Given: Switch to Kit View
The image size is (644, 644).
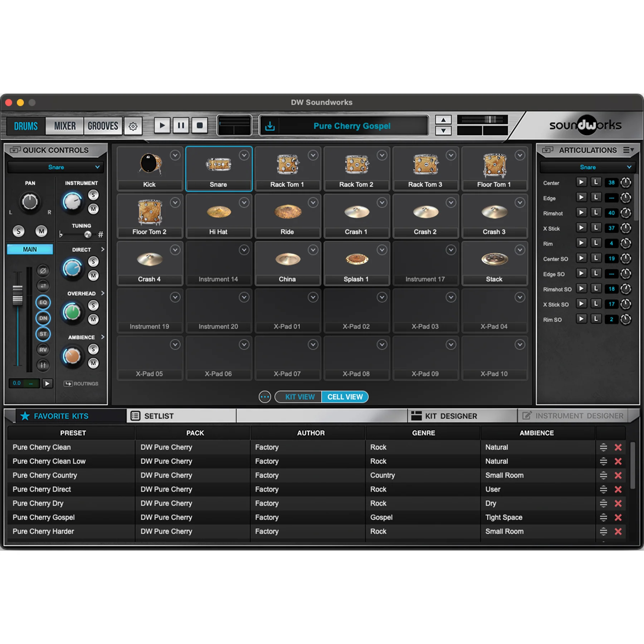Looking at the screenshot, I should pyautogui.click(x=299, y=397).
